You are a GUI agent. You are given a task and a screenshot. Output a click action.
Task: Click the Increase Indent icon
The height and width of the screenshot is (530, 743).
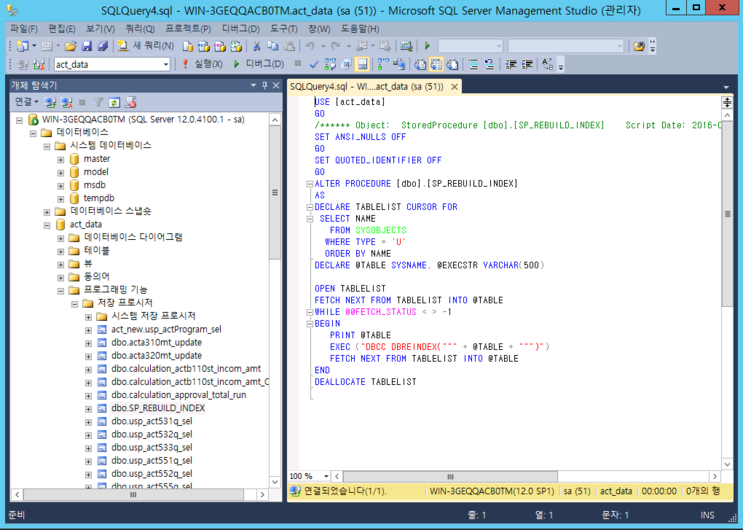tap(527, 64)
